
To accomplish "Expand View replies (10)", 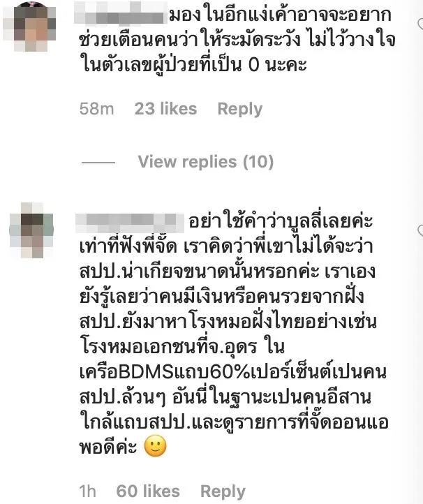I will (206, 162).
